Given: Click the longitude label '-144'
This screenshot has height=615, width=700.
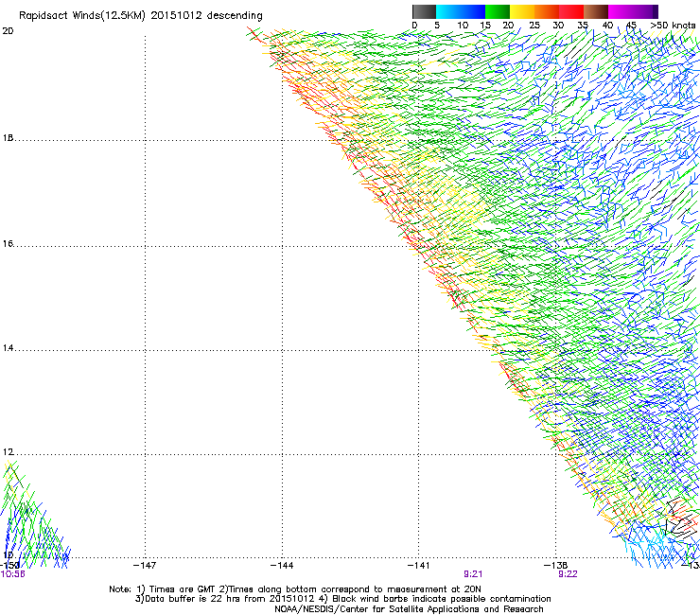Looking at the screenshot, I should 282,566.
